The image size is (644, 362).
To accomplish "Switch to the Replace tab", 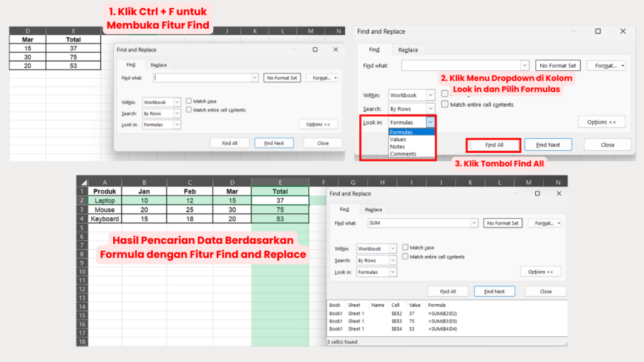I will 158,64.
